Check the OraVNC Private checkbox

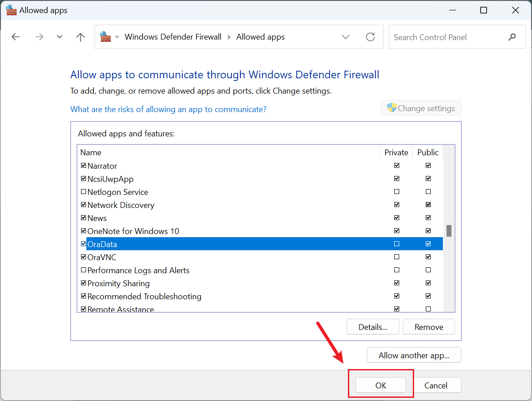click(x=397, y=257)
